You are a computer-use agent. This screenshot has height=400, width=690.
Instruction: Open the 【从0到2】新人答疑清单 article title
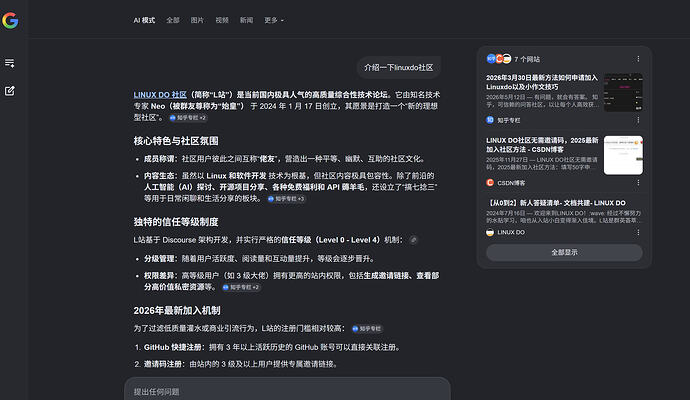coord(557,203)
